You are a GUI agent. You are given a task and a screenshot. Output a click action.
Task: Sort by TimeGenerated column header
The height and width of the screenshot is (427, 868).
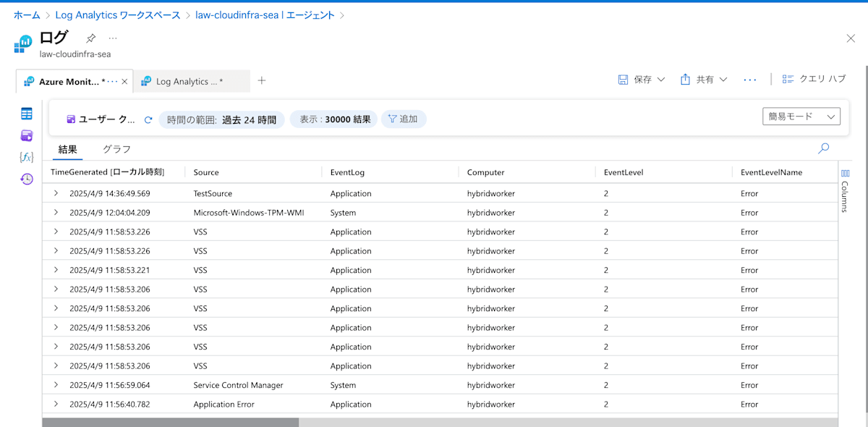pyautogui.click(x=107, y=172)
